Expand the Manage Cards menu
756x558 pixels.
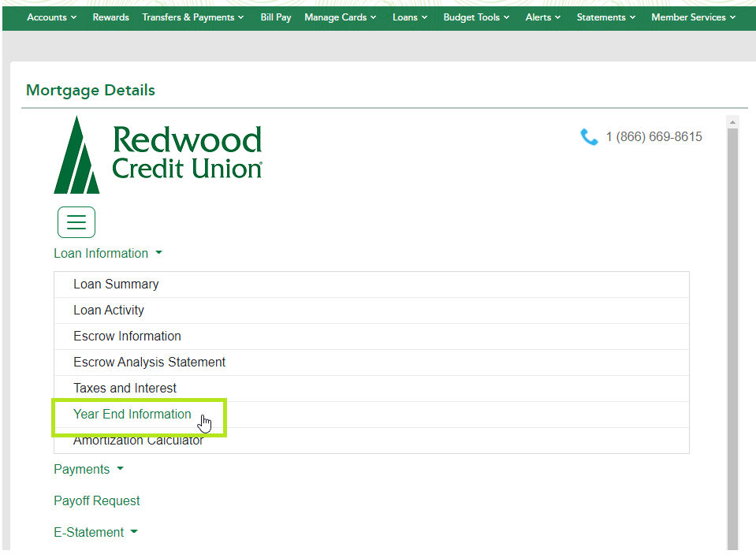(340, 17)
